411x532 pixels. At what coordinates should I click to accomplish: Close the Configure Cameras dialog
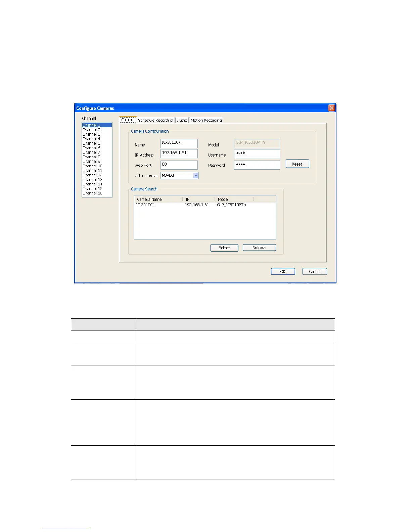[x=331, y=108]
